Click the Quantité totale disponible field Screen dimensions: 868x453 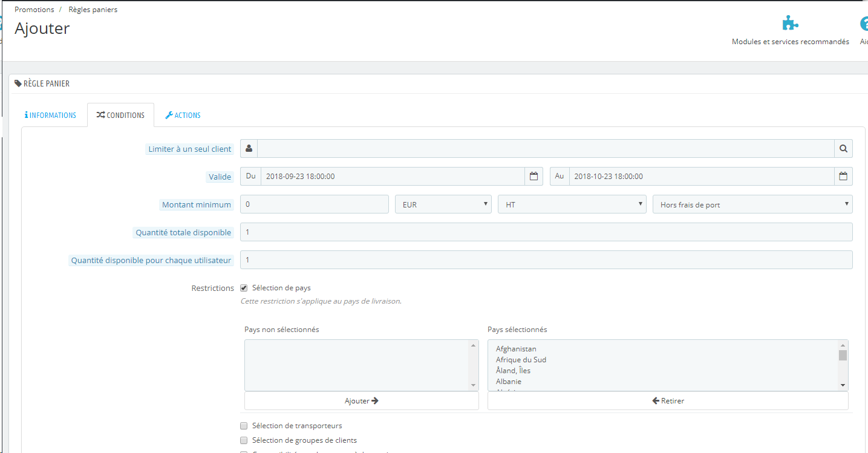[x=546, y=232]
